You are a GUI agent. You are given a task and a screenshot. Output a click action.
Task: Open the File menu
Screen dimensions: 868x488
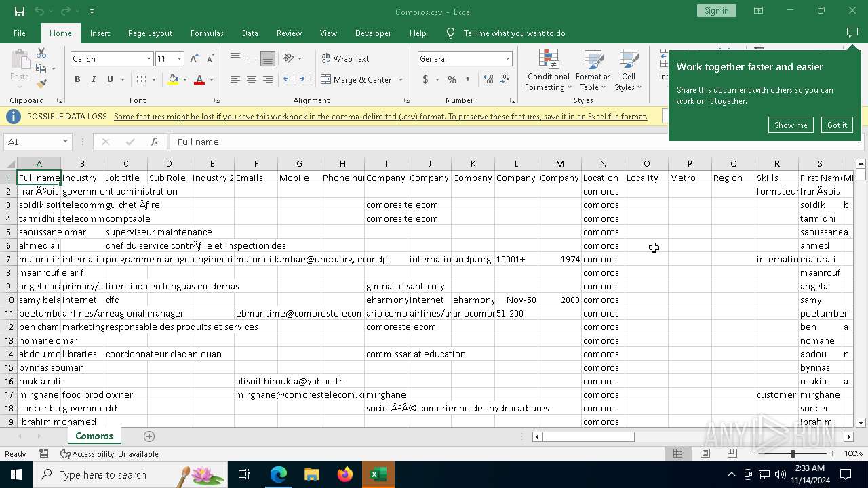point(20,33)
